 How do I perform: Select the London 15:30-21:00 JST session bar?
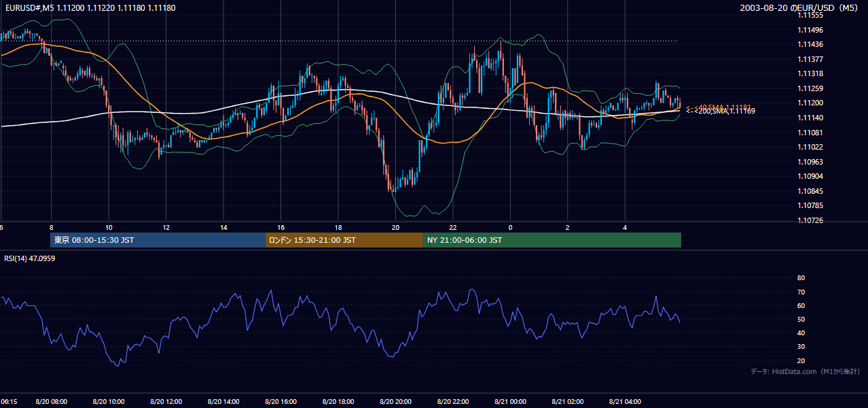click(x=344, y=240)
